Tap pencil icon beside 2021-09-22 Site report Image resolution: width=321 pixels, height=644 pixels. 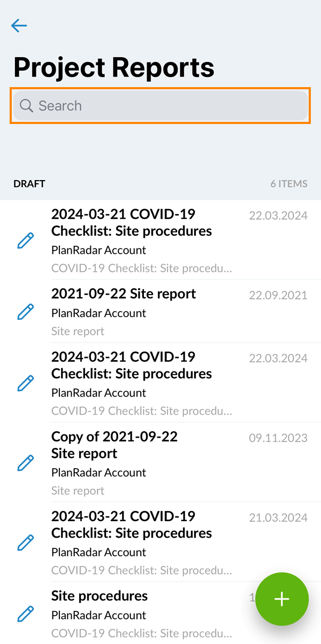click(26, 311)
